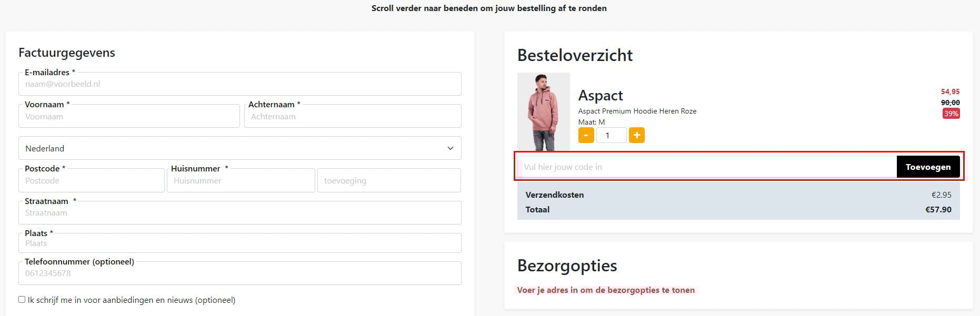The height and width of the screenshot is (316, 980).
Task: Select the Achternaam input field
Action: tap(352, 116)
